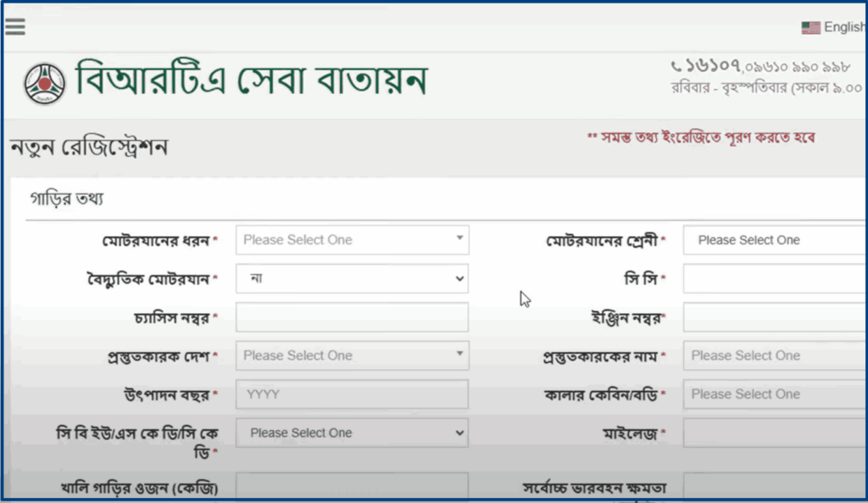Switch language to English

843,27
